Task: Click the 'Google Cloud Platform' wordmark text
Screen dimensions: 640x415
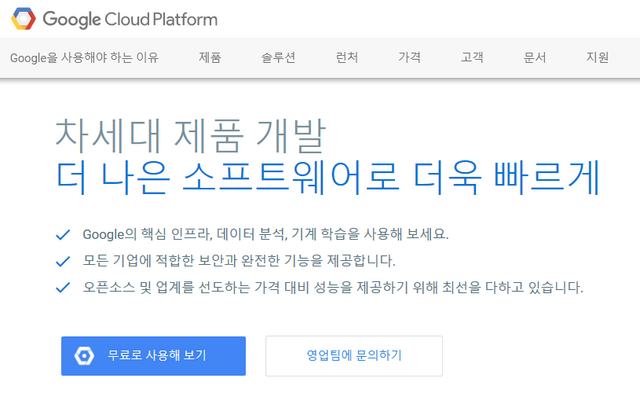Action: tap(130, 20)
